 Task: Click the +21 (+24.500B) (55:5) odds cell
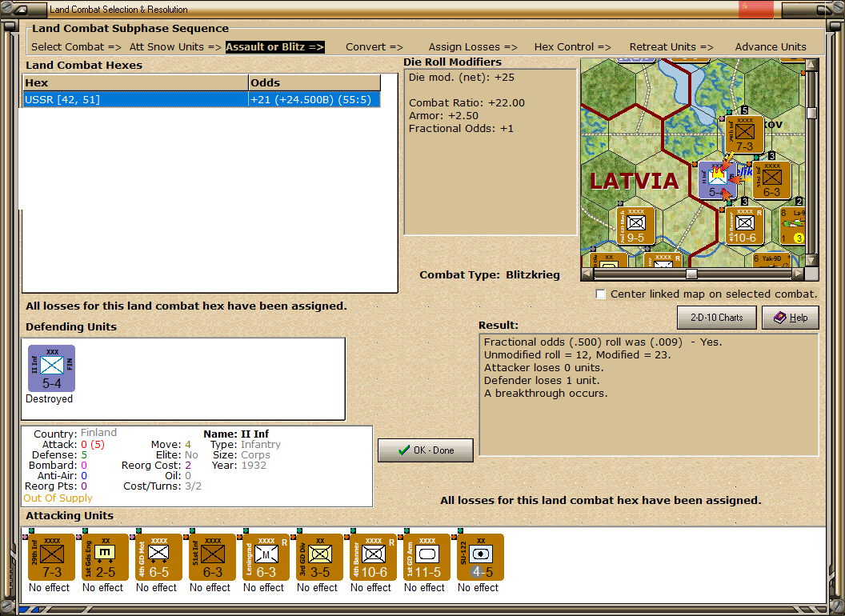coord(314,99)
